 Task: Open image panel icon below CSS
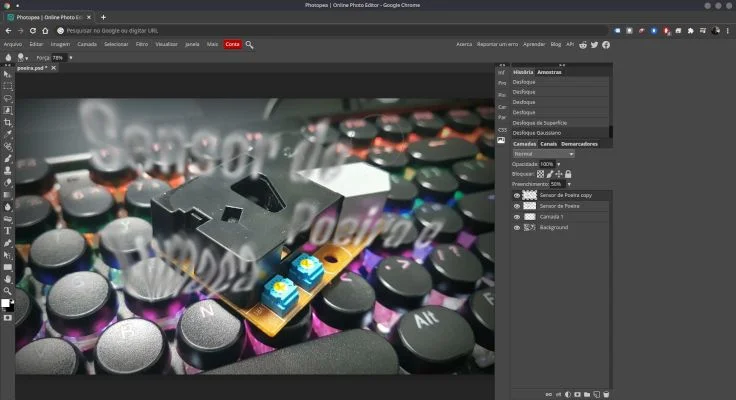coord(501,140)
